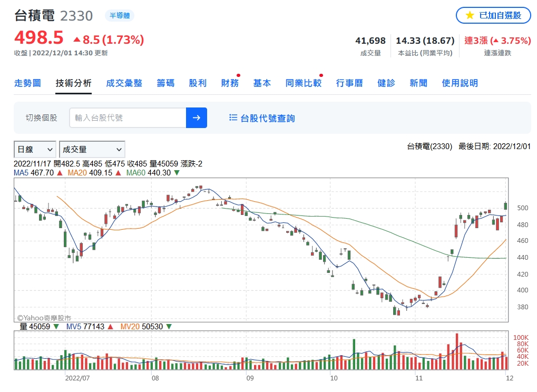The height and width of the screenshot is (392, 537).
Task: Click the 台積電 2330 stock title
Action: (53, 15)
